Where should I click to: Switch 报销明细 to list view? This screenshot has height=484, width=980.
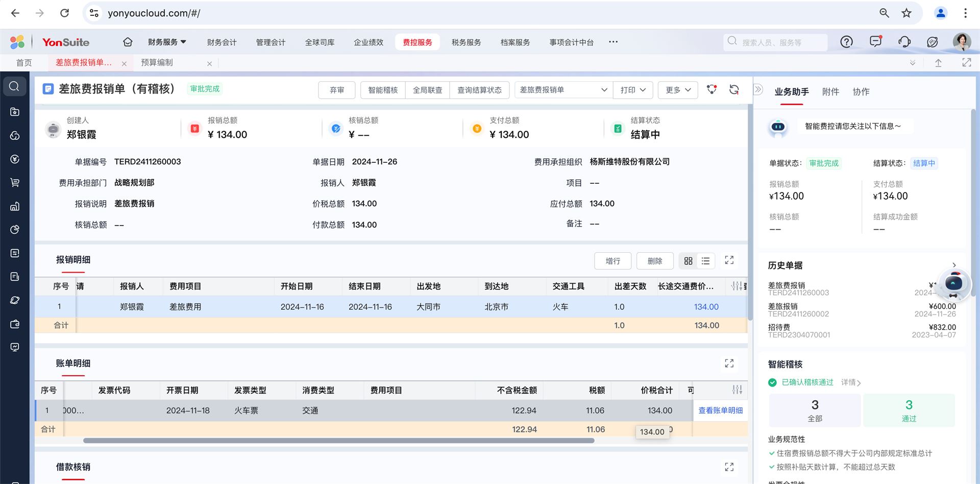click(x=705, y=261)
